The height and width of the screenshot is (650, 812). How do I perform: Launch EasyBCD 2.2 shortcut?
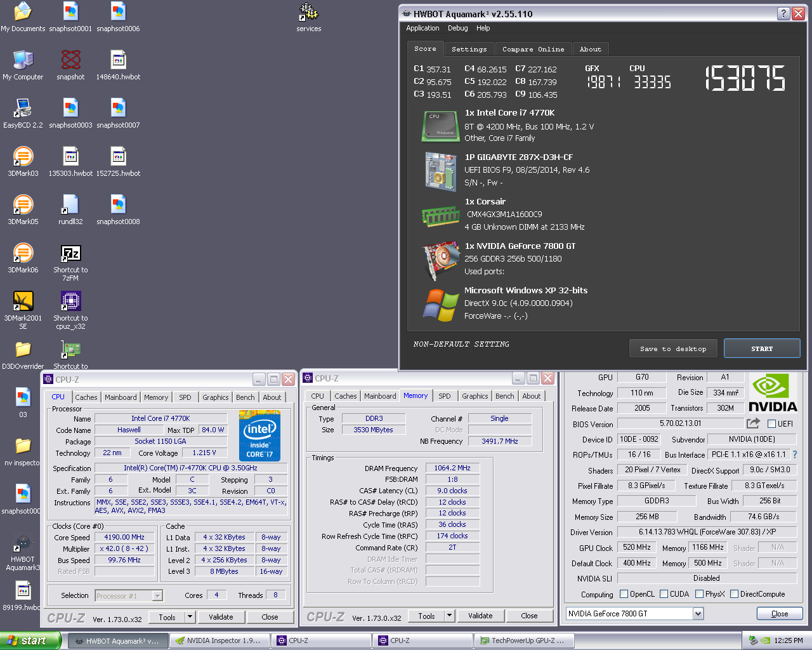click(23, 114)
